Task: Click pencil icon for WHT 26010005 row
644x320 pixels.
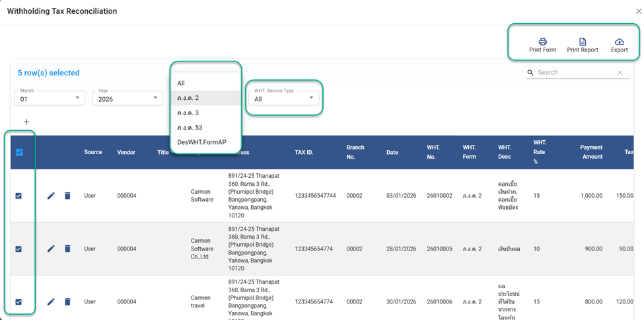Action: pyautogui.click(x=51, y=249)
